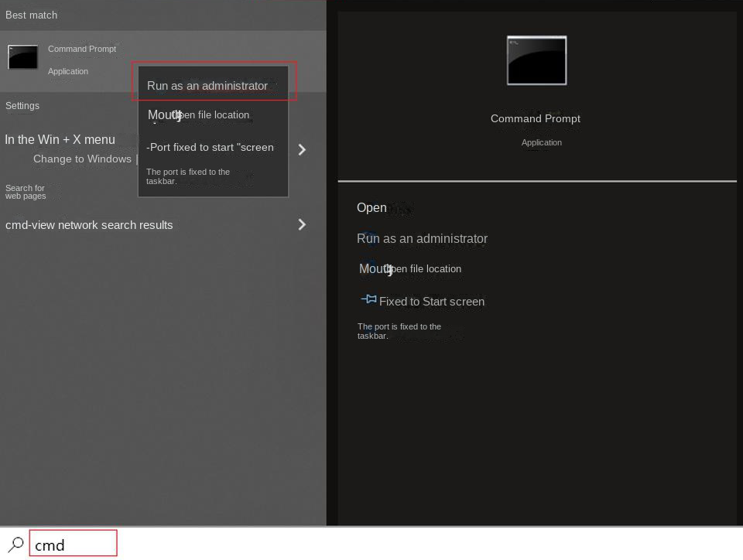Click Change to Windows under Settings
Image resolution: width=743 pixels, height=560 pixels.
[82, 159]
